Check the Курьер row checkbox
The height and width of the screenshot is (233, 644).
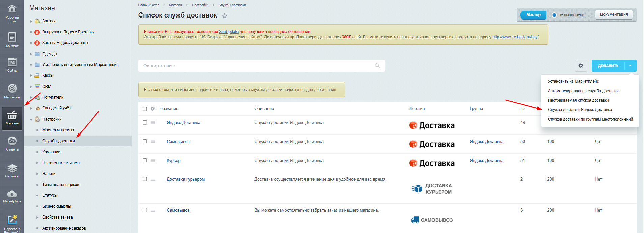(145, 160)
